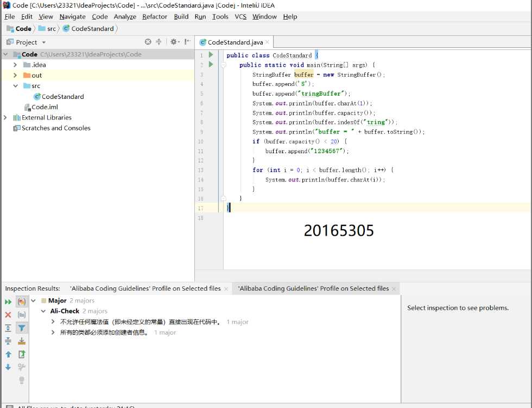Click quick fix light bulb icon
The height and width of the screenshot is (408, 532).
tap(22, 380)
